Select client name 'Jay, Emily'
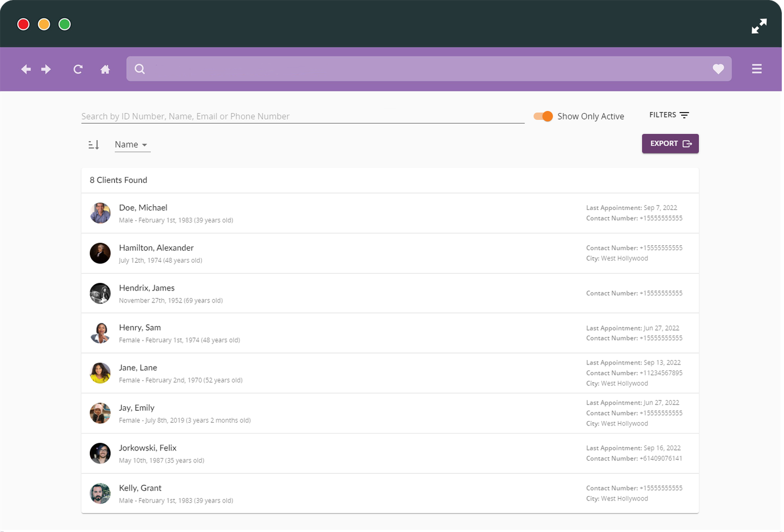The height and width of the screenshot is (532, 784). point(137,408)
